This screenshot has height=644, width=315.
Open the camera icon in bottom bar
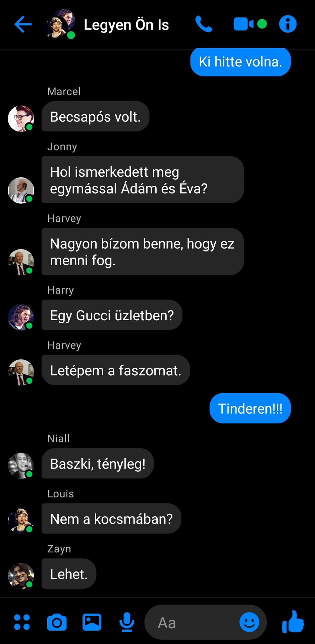[57, 623]
